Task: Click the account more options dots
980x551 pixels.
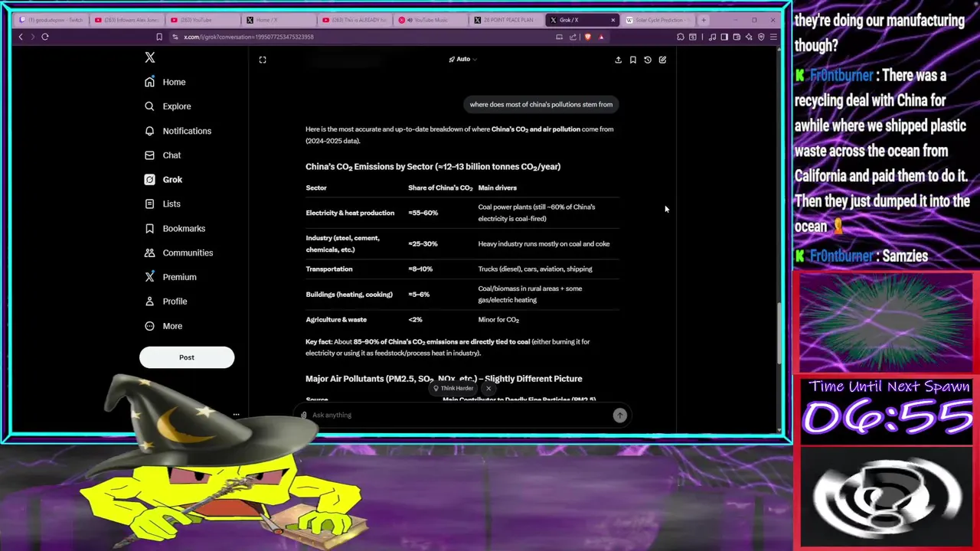Action: pos(236,415)
